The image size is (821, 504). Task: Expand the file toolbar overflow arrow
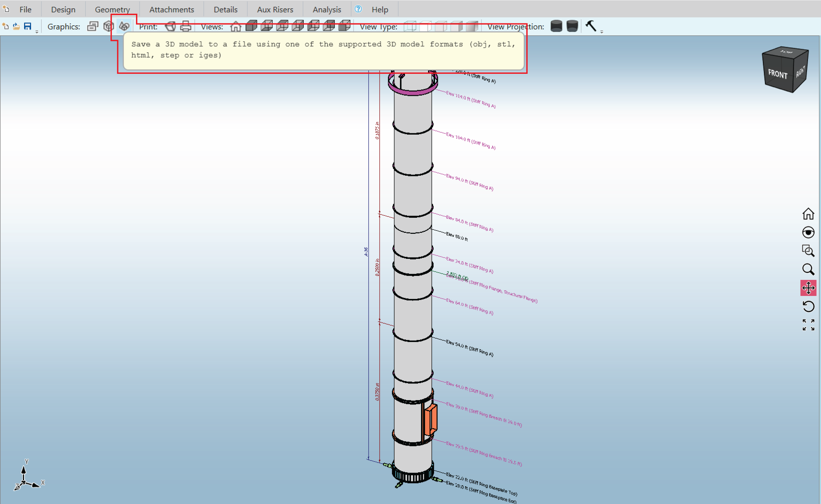[37, 32]
